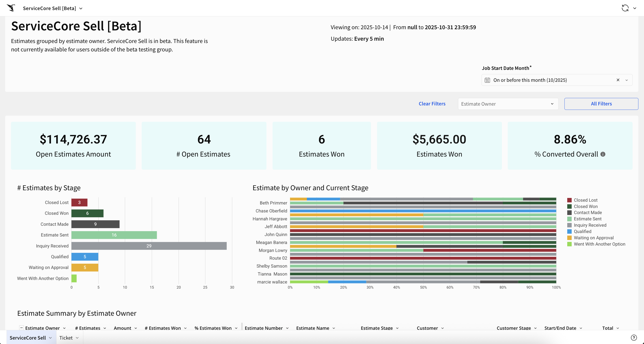Viewport: 644px width, 344px height.
Task: Click the refresh icon in top right corner
Action: 625,8
